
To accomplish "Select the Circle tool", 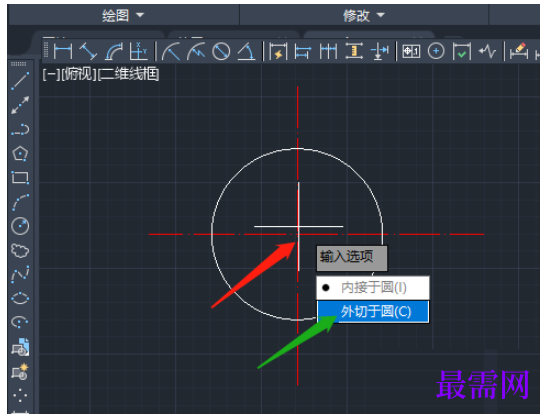I will click(20, 226).
